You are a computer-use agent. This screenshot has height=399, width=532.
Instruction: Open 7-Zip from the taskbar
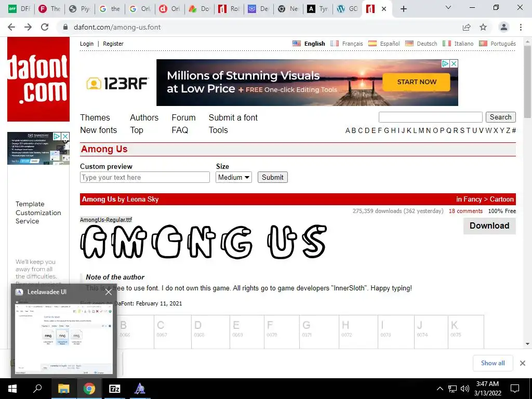115,389
